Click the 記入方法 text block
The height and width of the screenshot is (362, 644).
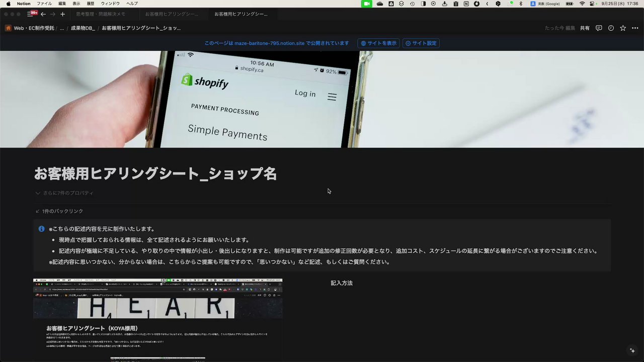tap(342, 283)
